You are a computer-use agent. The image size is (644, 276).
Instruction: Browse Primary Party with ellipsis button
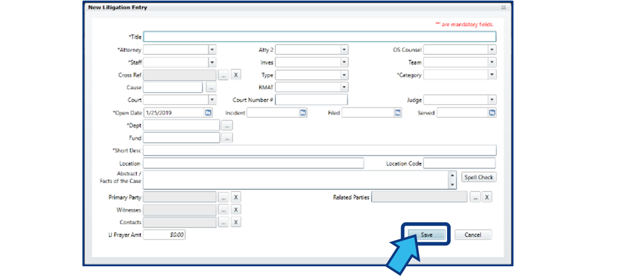point(223,197)
